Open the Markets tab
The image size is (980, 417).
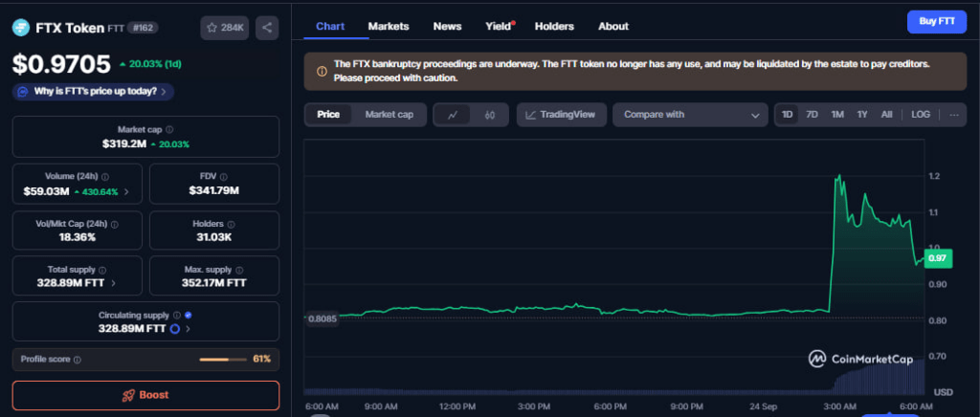click(389, 26)
